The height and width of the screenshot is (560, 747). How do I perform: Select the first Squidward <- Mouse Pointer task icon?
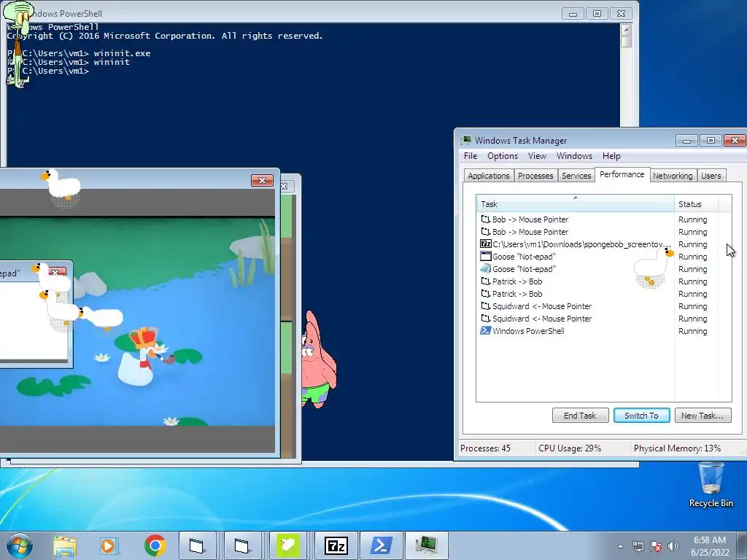[485, 306]
